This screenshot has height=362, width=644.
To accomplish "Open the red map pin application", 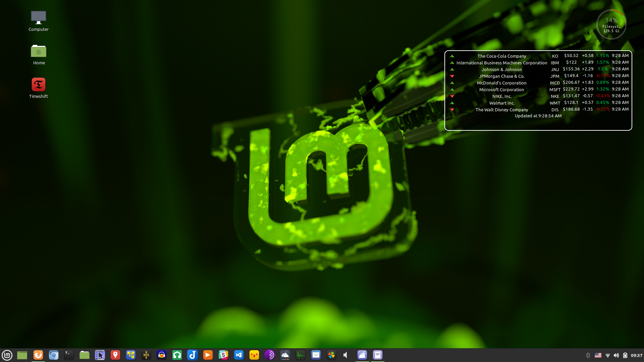I will point(115,355).
